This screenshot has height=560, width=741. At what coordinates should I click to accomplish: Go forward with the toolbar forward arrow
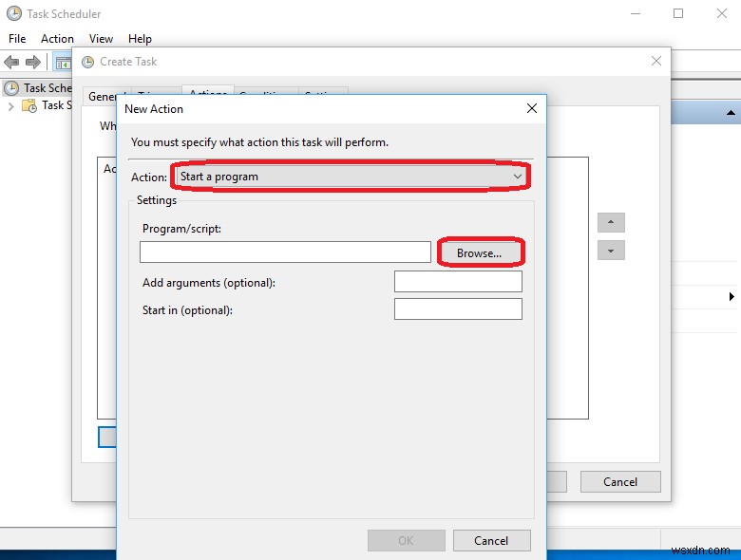pyautogui.click(x=32, y=62)
